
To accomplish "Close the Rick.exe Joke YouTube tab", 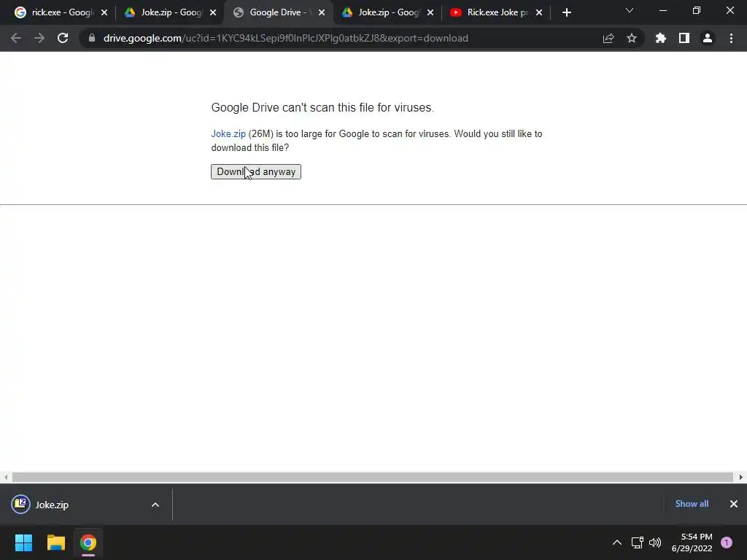I will (539, 12).
